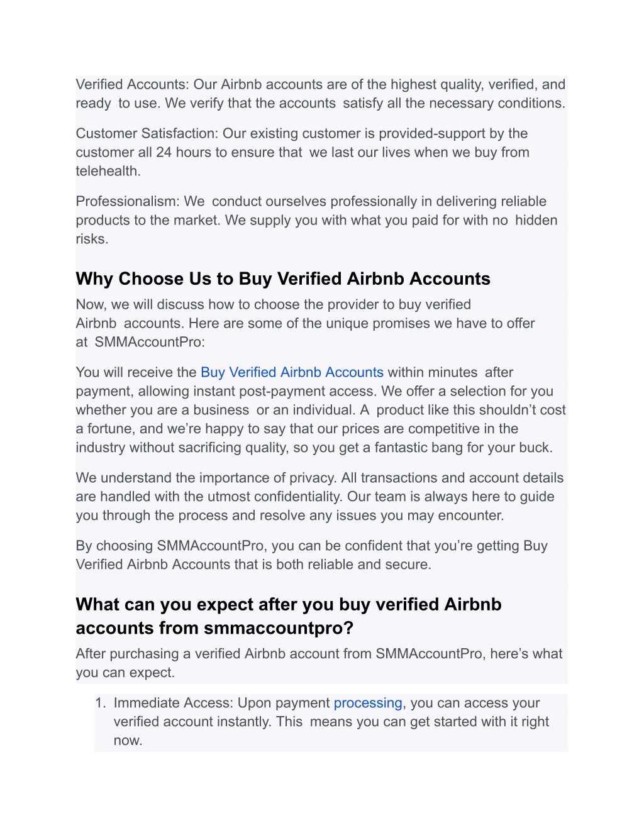Click the word SMMAccountPro: ending the intro paragraph
The height and width of the screenshot is (833, 644).
[150, 342]
